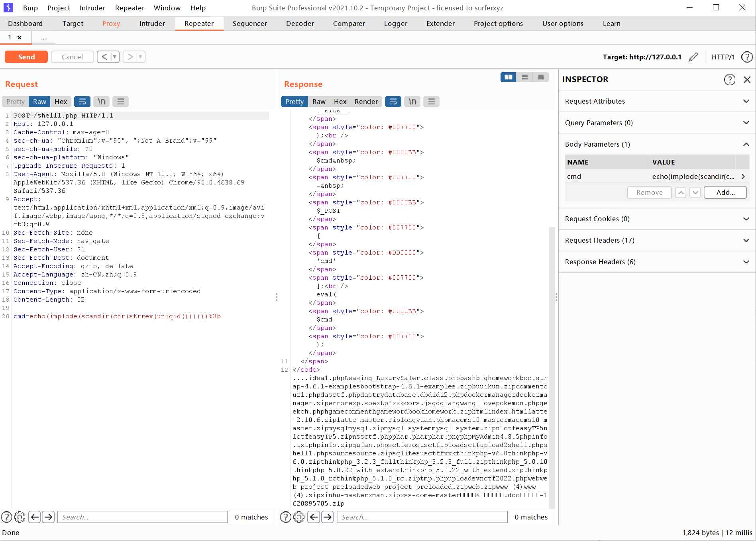Switch Response view to Render
The image size is (756, 541).
coord(366,102)
